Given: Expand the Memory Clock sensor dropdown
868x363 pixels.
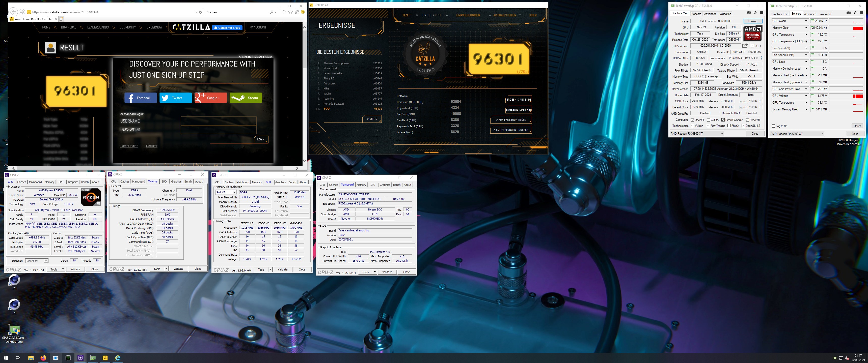Looking at the screenshot, I should (806, 28).
